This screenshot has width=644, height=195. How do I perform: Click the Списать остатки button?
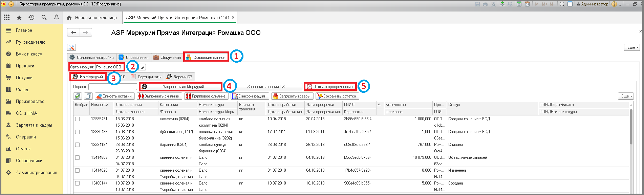pyautogui.click(x=114, y=96)
